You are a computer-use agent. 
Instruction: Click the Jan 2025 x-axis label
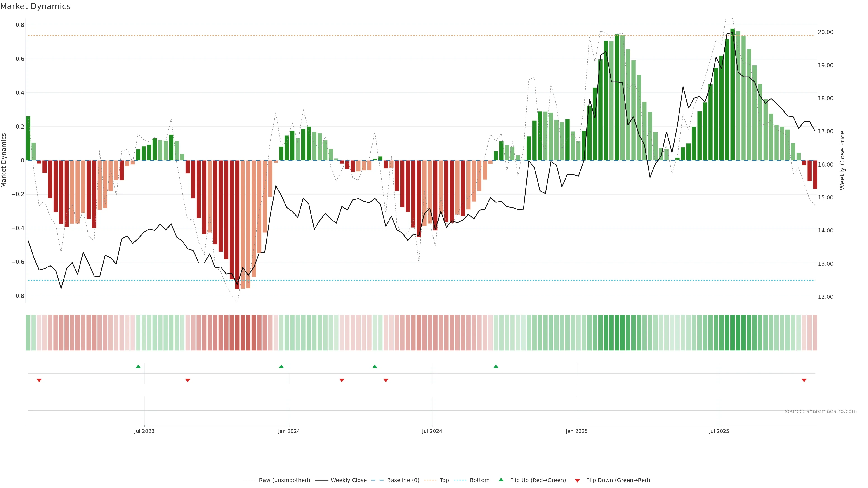tap(577, 431)
